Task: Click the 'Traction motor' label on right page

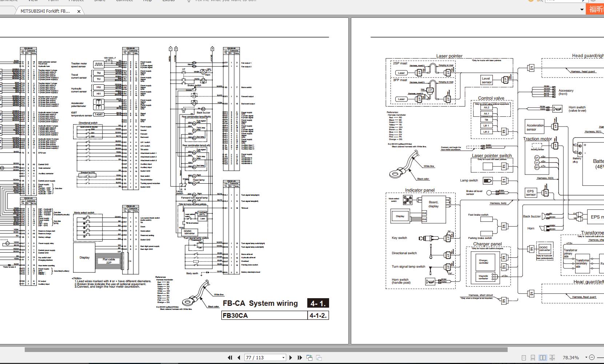Action: [537, 139]
